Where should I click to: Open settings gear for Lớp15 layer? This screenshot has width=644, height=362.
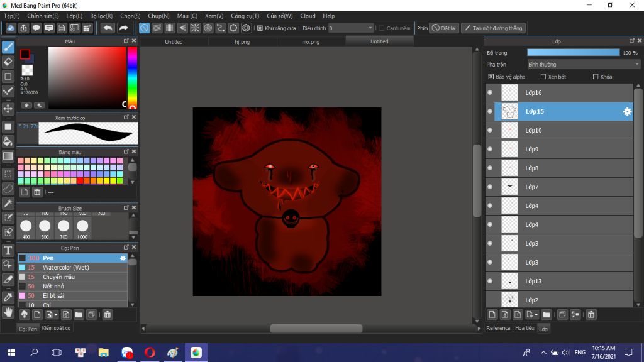(627, 111)
